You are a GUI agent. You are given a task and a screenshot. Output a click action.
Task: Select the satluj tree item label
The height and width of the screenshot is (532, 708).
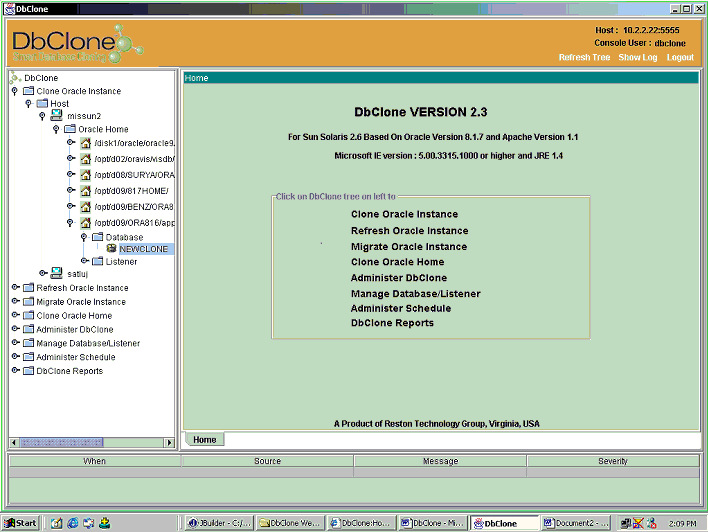pos(77,274)
